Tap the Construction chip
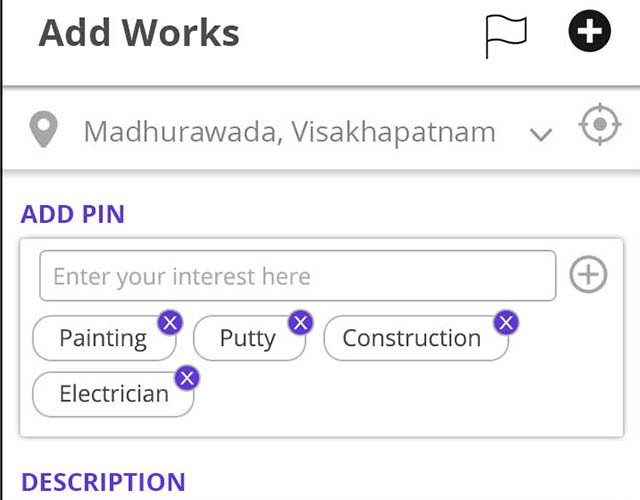 411,338
